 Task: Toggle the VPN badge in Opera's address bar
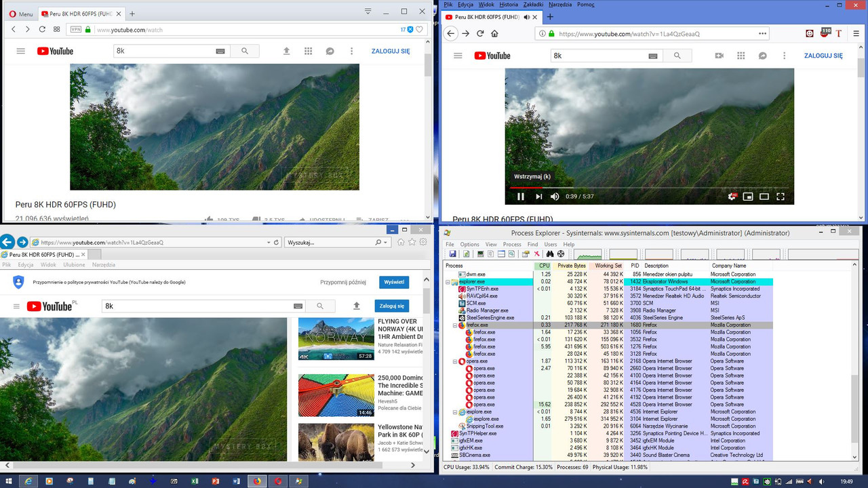pos(76,29)
